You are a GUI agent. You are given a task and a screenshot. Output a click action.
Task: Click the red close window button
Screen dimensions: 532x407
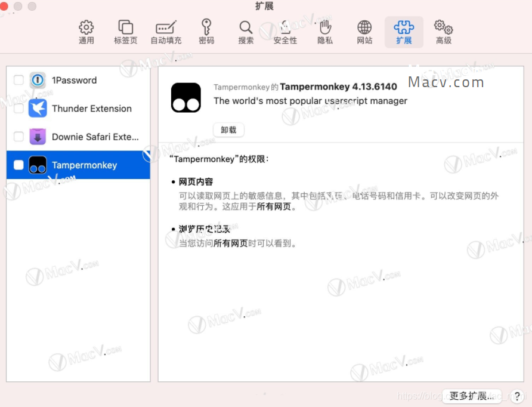pyautogui.click(x=4, y=6)
